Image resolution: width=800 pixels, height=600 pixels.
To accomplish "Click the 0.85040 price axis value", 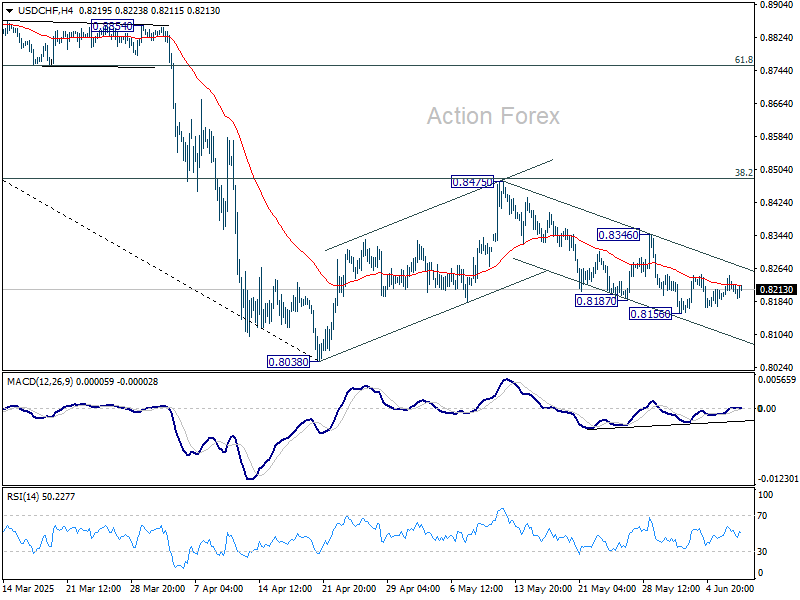I will click(x=777, y=170).
